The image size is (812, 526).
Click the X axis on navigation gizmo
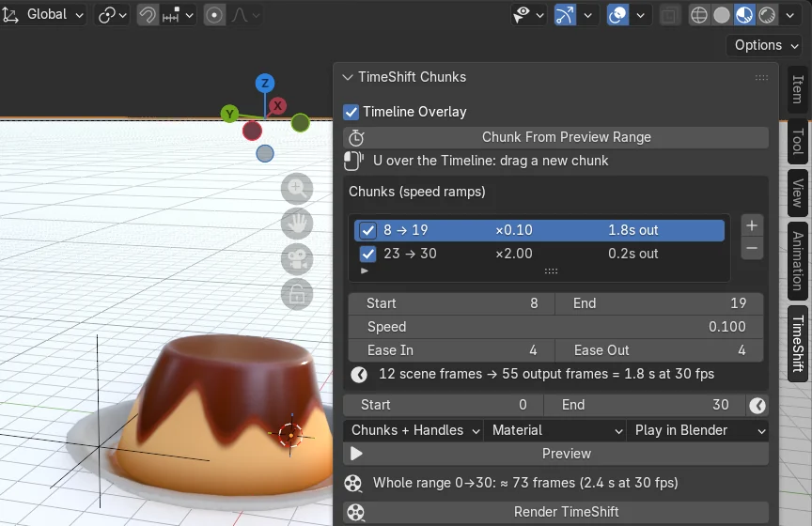pyautogui.click(x=277, y=106)
